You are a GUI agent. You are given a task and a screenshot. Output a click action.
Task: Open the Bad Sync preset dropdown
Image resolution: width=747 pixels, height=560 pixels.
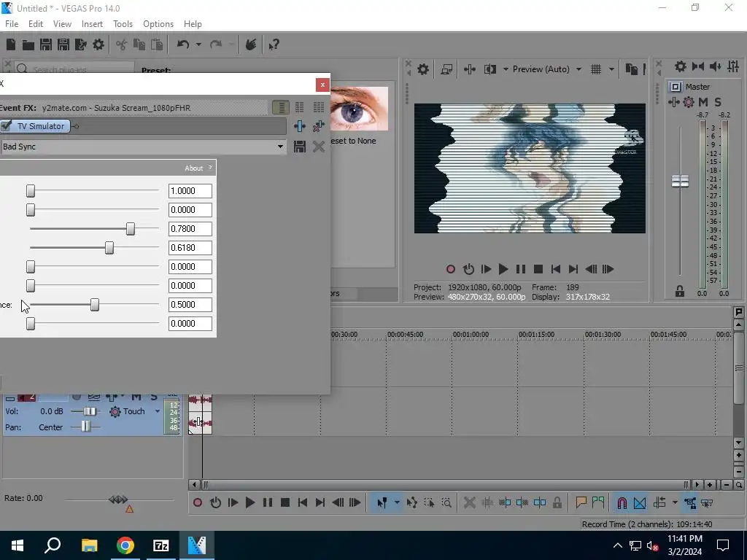(281, 147)
